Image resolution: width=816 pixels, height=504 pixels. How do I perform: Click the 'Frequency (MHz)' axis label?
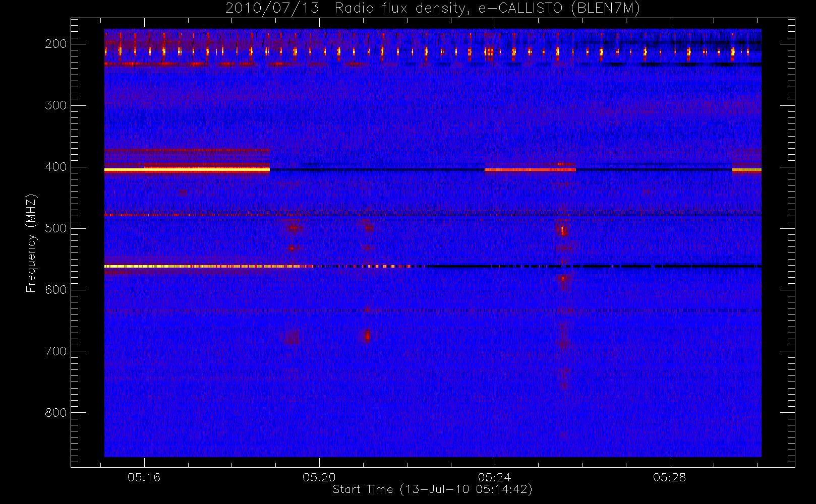[31, 243]
